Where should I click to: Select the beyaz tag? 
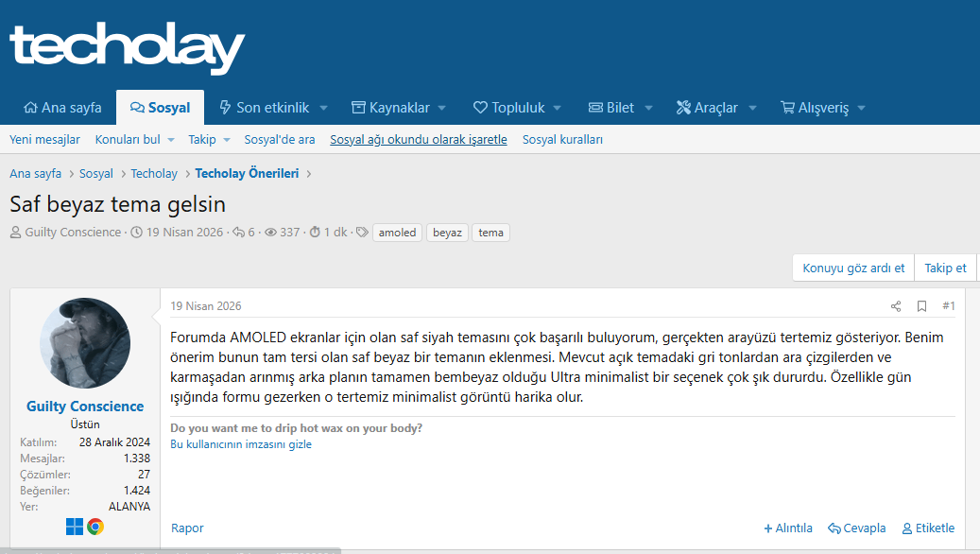point(448,233)
